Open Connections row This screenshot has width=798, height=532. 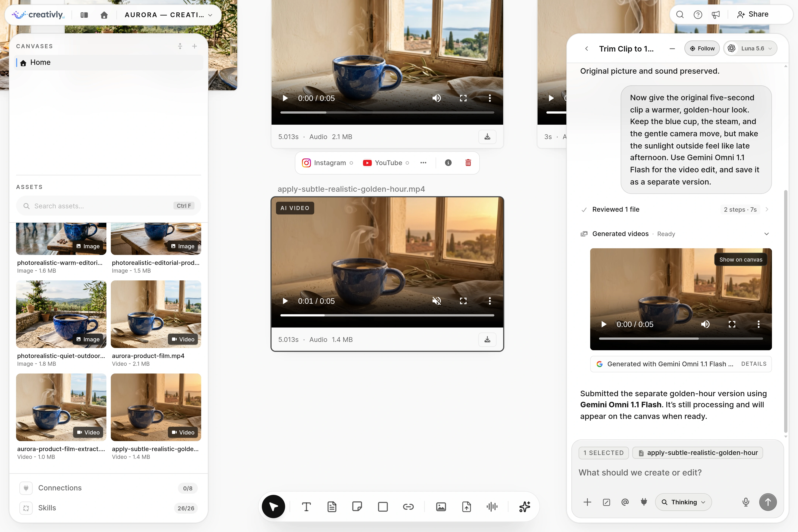tap(109, 488)
